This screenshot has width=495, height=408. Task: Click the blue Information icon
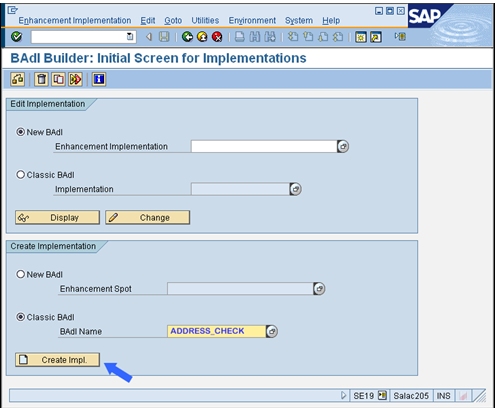99,79
